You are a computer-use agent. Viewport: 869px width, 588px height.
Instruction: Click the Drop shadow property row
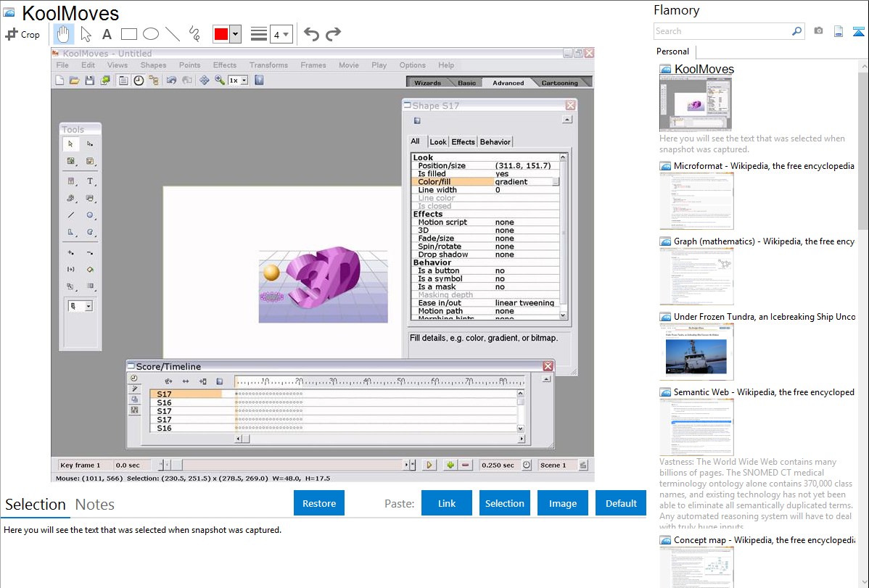pos(485,254)
